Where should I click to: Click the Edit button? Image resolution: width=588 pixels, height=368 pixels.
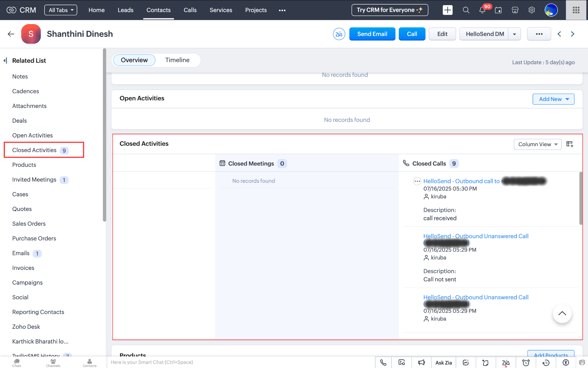pyautogui.click(x=442, y=34)
